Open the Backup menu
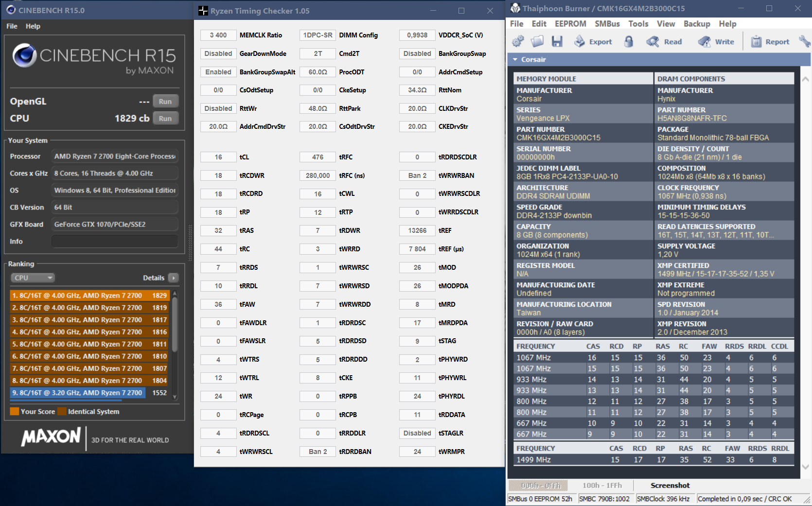The height and width of the screenshot is (506, 812). 697,24
